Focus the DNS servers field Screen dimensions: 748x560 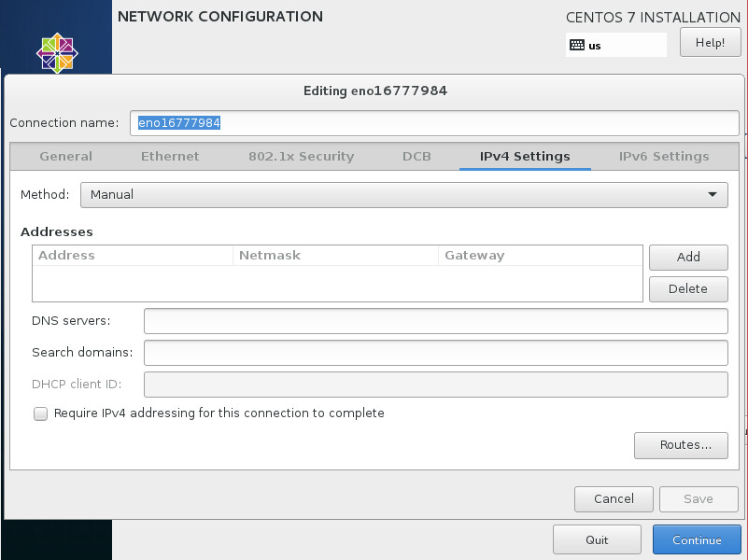click(x=435, y=321)
